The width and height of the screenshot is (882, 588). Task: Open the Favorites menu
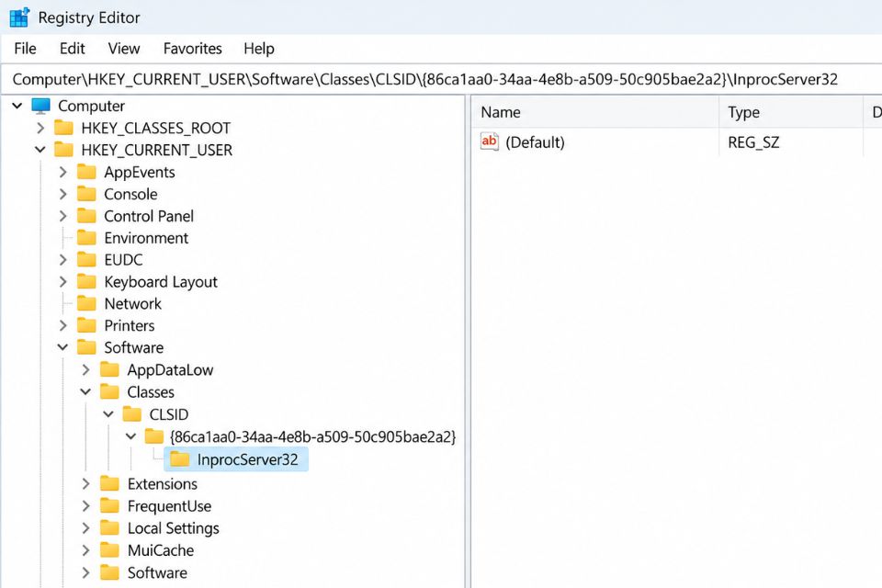pos(192,49)
